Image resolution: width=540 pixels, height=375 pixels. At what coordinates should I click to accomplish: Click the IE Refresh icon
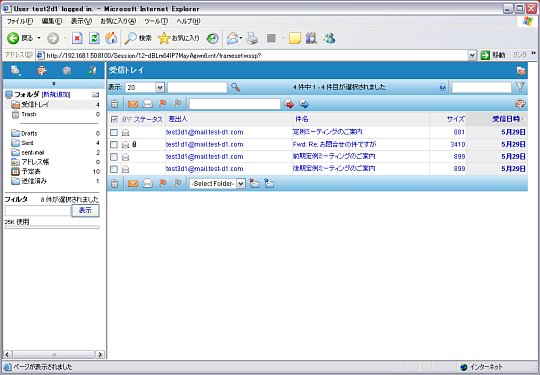click(94, 38)
